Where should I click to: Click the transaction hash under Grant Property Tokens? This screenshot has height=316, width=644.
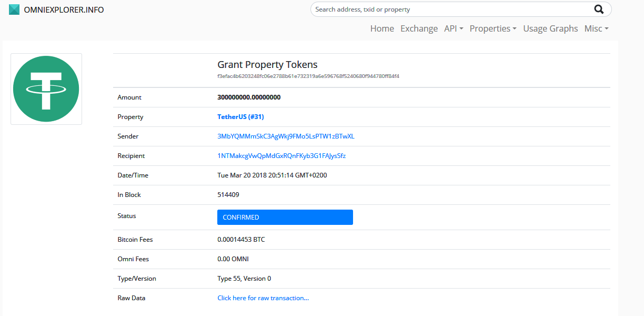click(308, 76)
